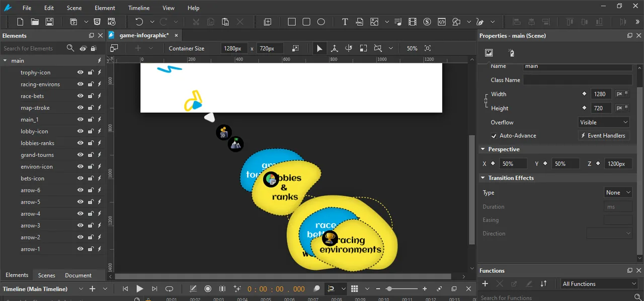
Task: Click the scene Name input field
Action: pyautogui.click(x=578, y=66)
